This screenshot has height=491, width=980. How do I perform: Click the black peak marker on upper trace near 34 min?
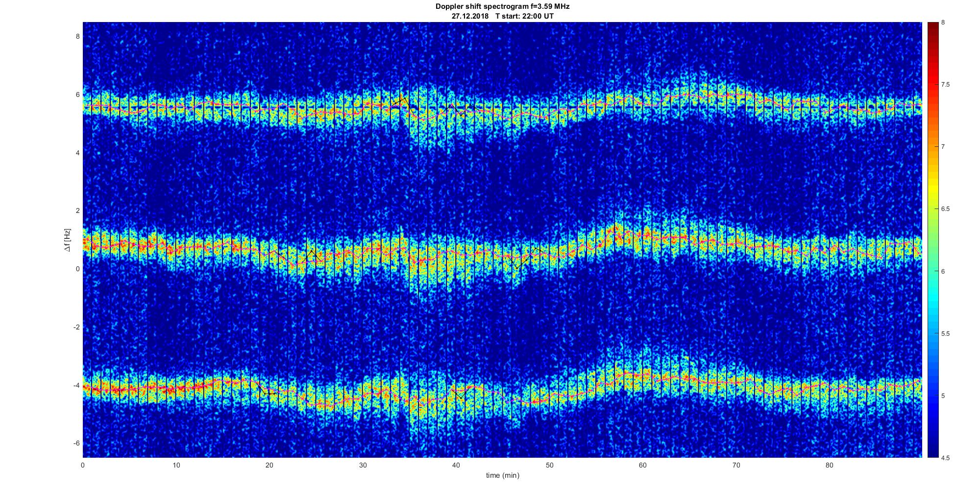405,99
